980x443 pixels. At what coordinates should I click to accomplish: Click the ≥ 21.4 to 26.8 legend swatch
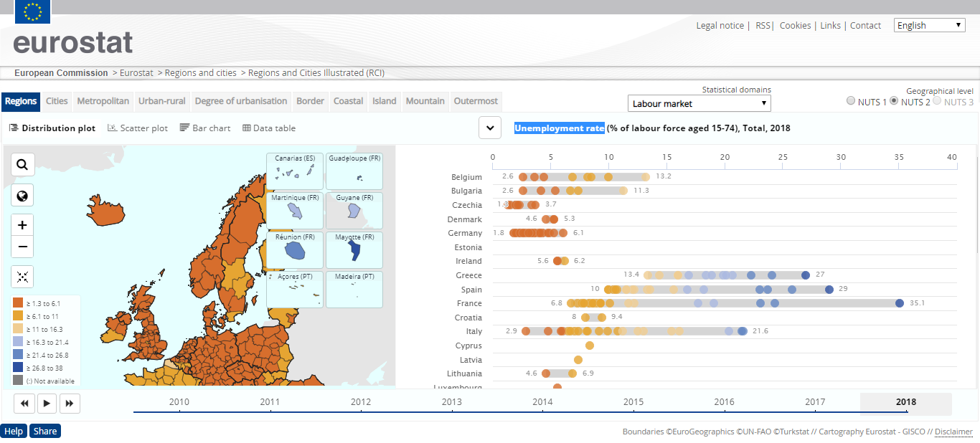pos(18,355)
